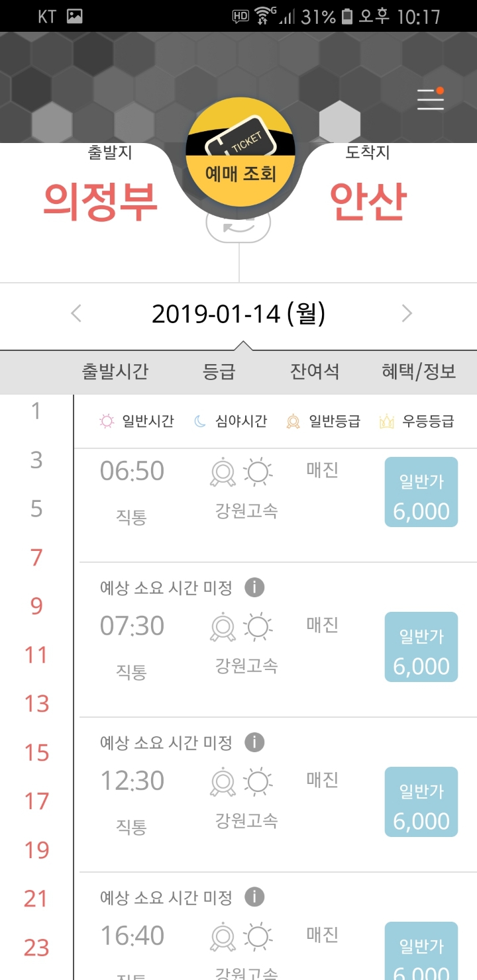Tap info icon above the 16:40 departure
The width and height of the screenshot is (477, 980).
[x=254, y=897]
